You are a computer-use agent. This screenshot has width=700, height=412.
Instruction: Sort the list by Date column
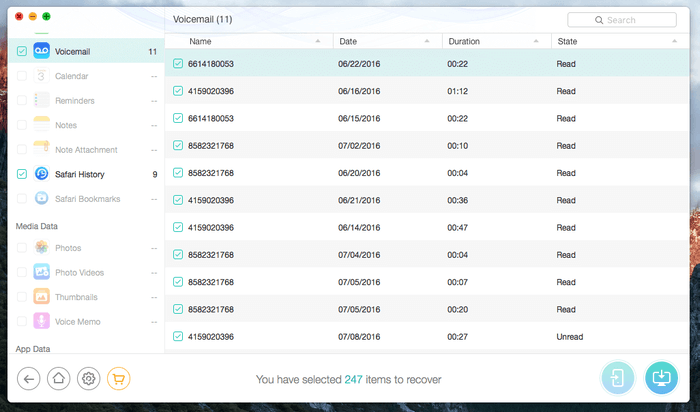348,42
